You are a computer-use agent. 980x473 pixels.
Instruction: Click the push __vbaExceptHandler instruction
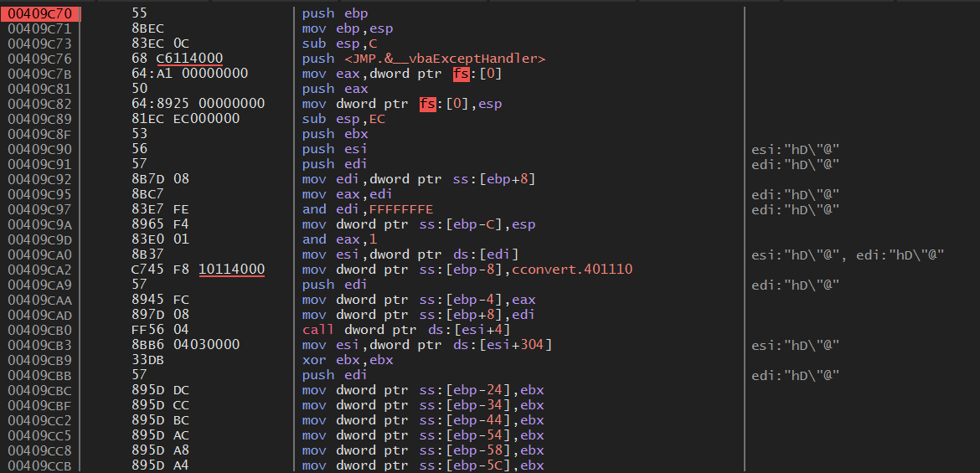click(424, 59)
